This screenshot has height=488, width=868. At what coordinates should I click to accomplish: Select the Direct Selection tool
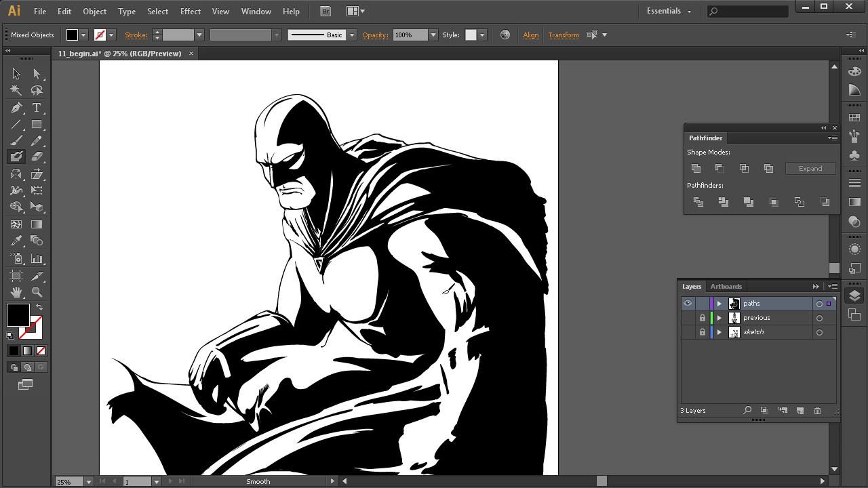[37, 74]
